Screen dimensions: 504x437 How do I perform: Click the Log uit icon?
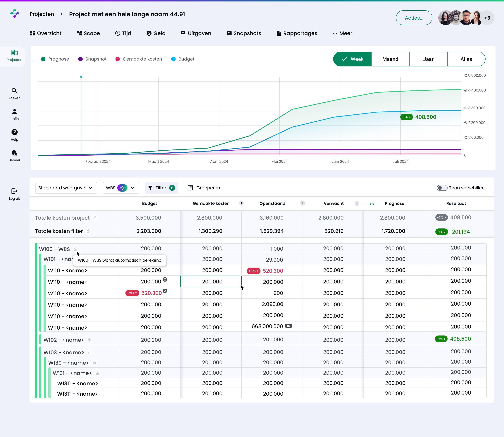click(14, 191)
